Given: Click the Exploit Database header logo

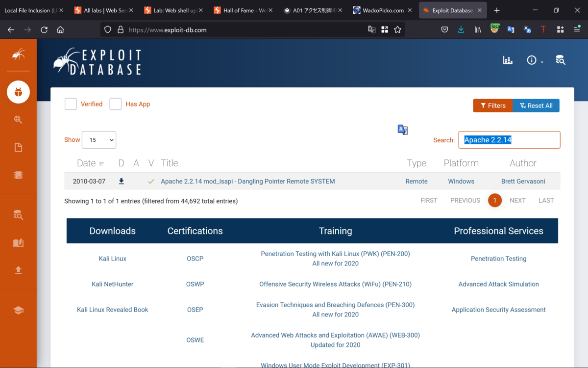Looking at the screenshot, I should 98,62.
